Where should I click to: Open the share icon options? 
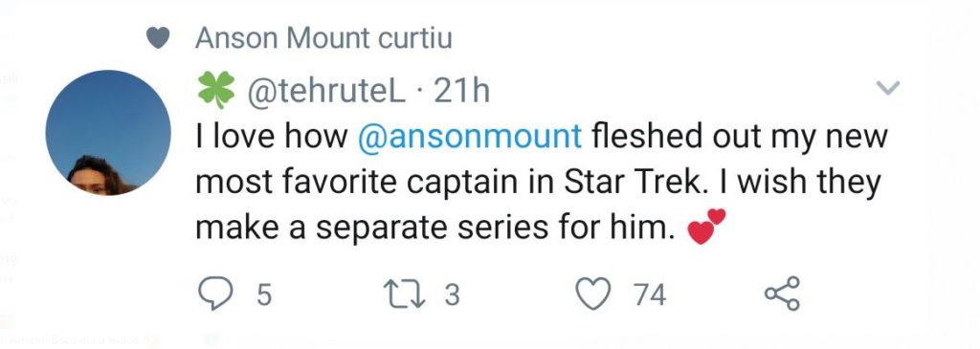coord(783,294)
